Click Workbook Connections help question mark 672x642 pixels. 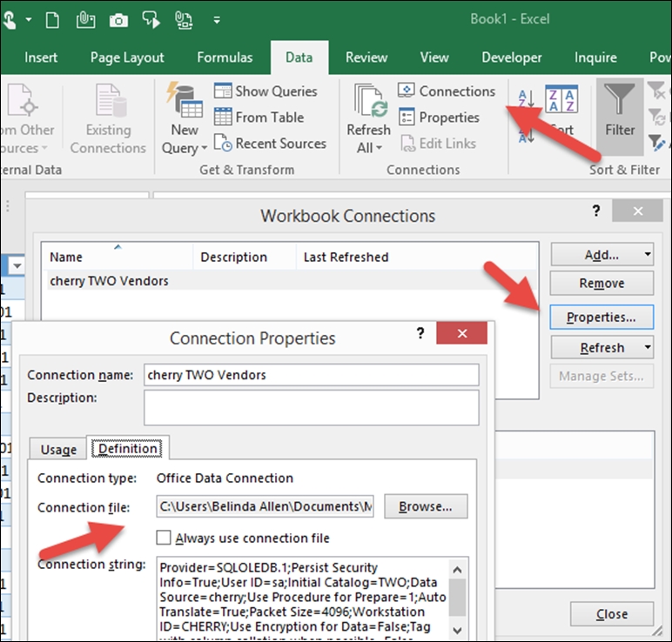595,211
